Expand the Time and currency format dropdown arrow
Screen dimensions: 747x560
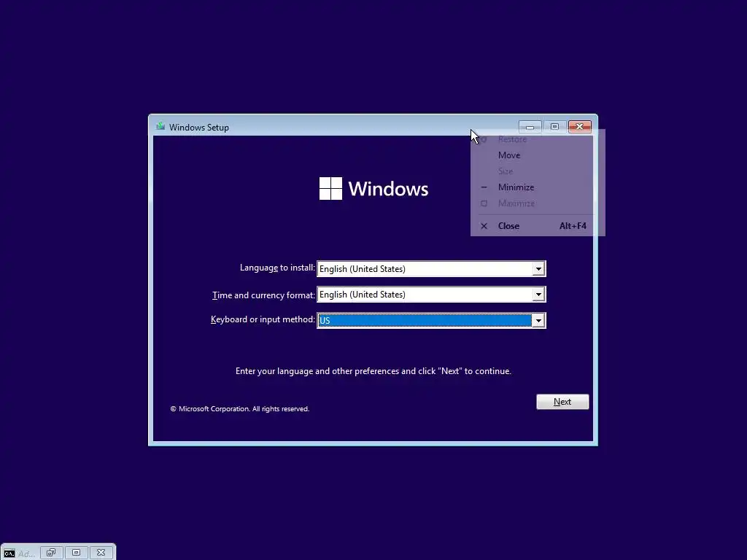[538, 295]
